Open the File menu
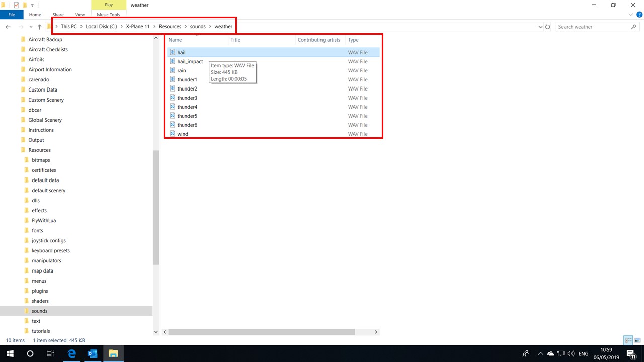The height and width of the screenshot is (362, 644). 12,15
